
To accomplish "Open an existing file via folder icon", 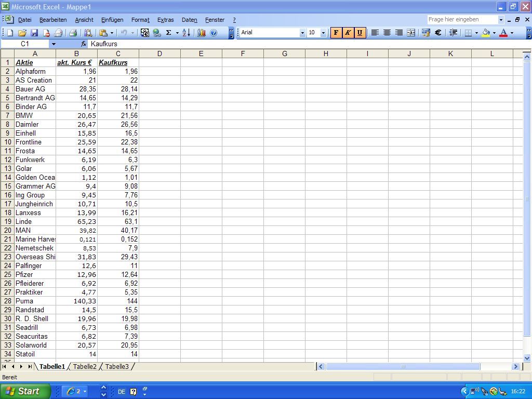I will pos(22,33).
